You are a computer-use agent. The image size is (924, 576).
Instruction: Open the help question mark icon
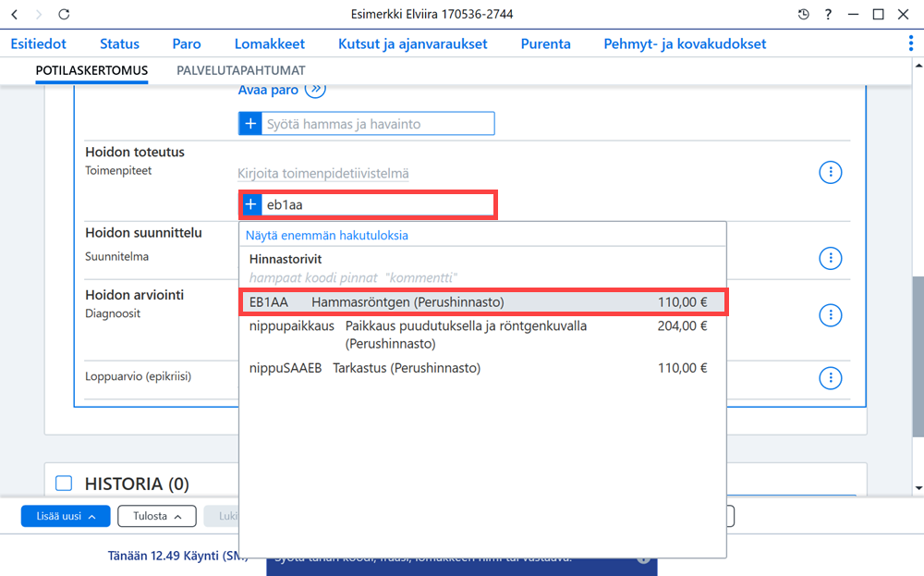pyautogui.click(x=828, y=14)
